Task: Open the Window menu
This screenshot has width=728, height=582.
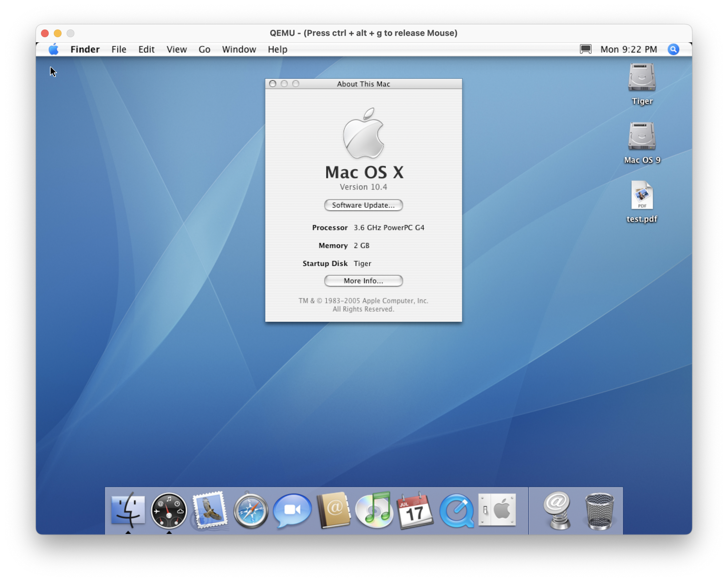Action: point(239,49)
